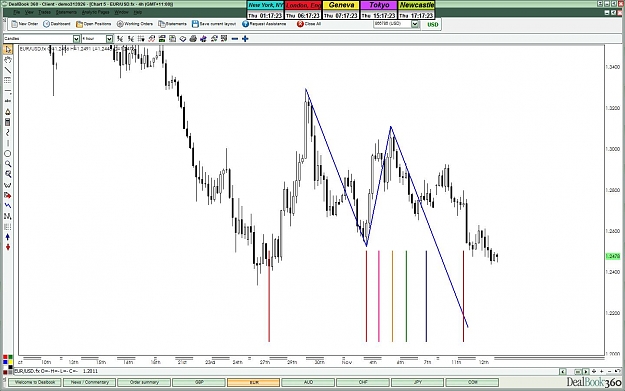Click New Order toolbar button
The width and height of the screenshot is (625, 391).
click(x=25, y=24)
